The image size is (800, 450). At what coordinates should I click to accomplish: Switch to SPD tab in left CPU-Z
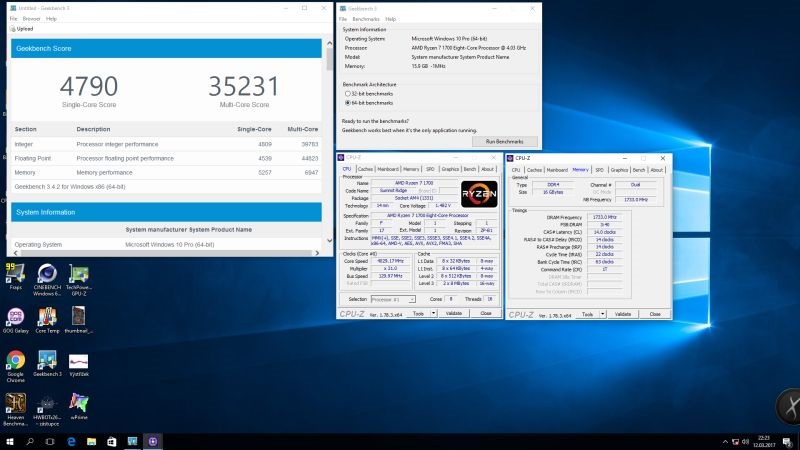[x=430, y=169]
